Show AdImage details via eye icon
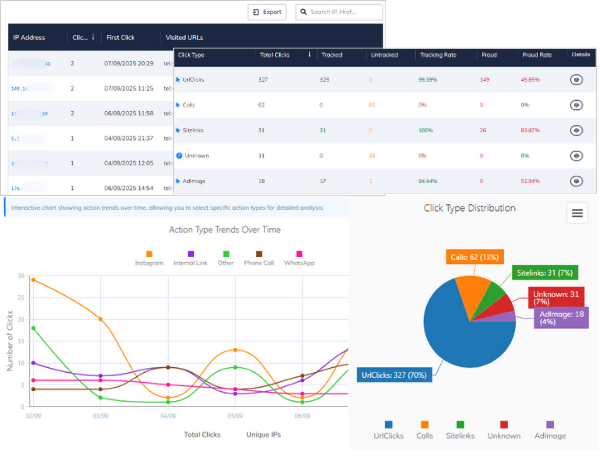 click(576, 181)
